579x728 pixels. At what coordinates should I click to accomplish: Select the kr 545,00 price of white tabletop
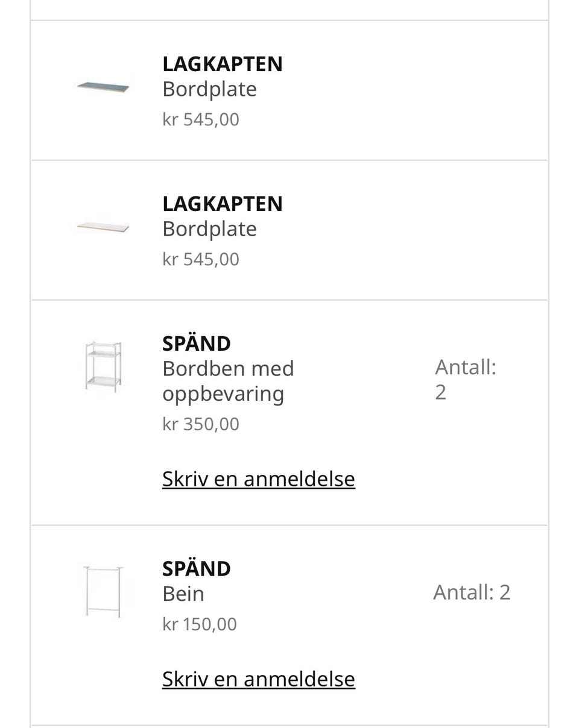(201, 259)
